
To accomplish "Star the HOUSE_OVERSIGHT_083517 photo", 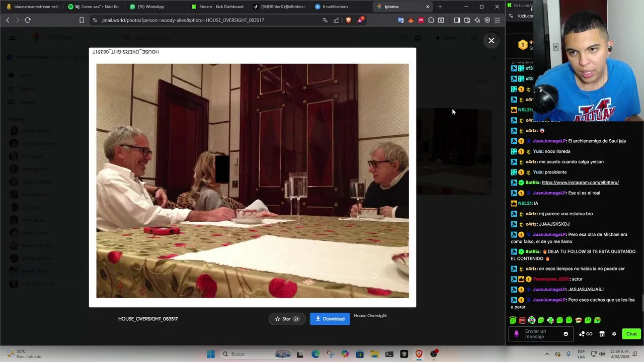I will [287, 319].
